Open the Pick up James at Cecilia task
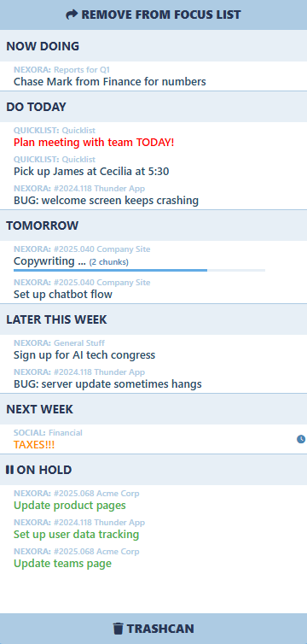The height and width of the screenshot is (644, 307). 91,172
